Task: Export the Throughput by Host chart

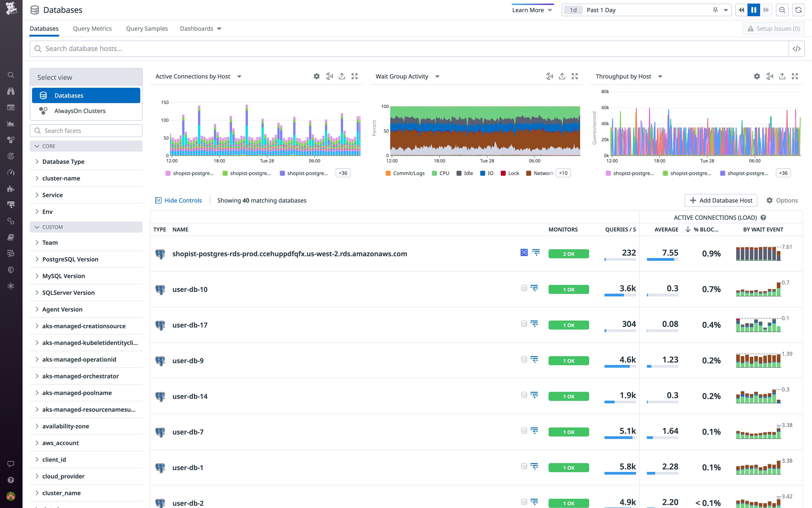Action: tap(782, 76)
